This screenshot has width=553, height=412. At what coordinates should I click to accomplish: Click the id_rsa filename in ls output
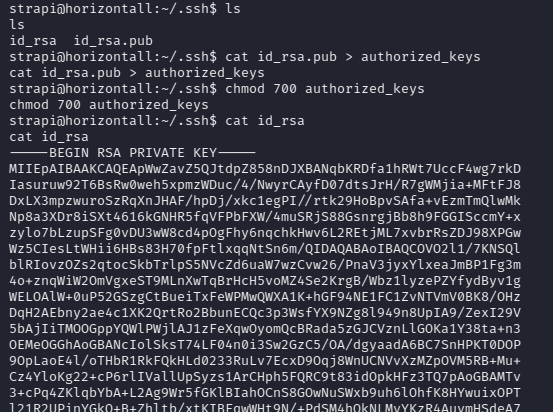[x=33, y=41]
